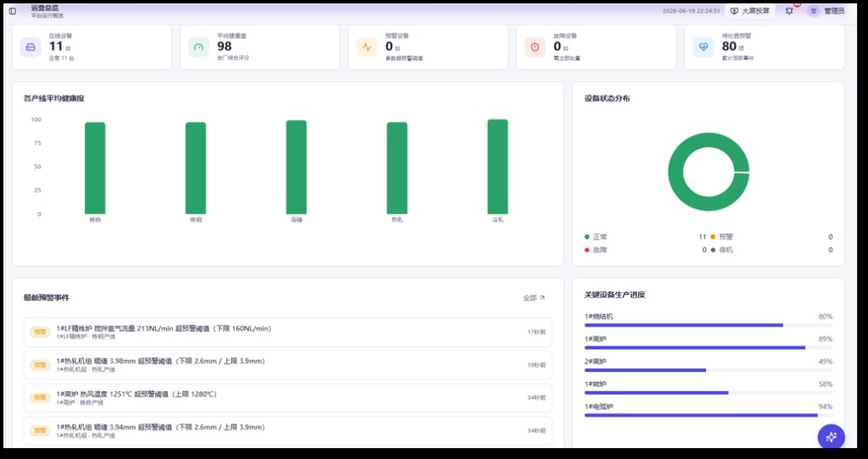
Task: Toggle the 故障 legend item
Action: (x=596, y=250)
